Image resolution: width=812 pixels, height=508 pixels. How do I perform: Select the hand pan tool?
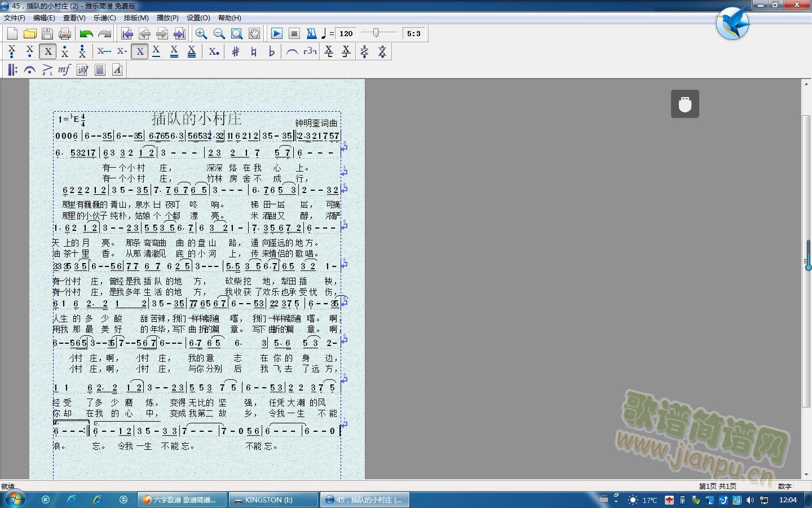point(254,33)
